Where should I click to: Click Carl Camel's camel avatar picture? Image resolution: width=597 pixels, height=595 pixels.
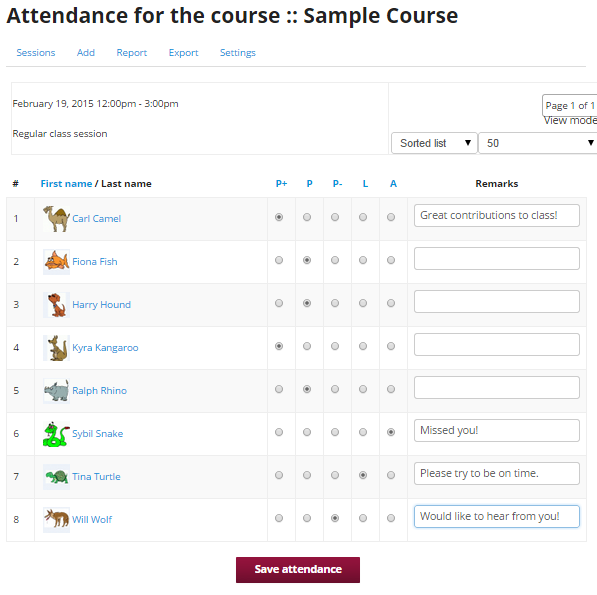point(56,219)
